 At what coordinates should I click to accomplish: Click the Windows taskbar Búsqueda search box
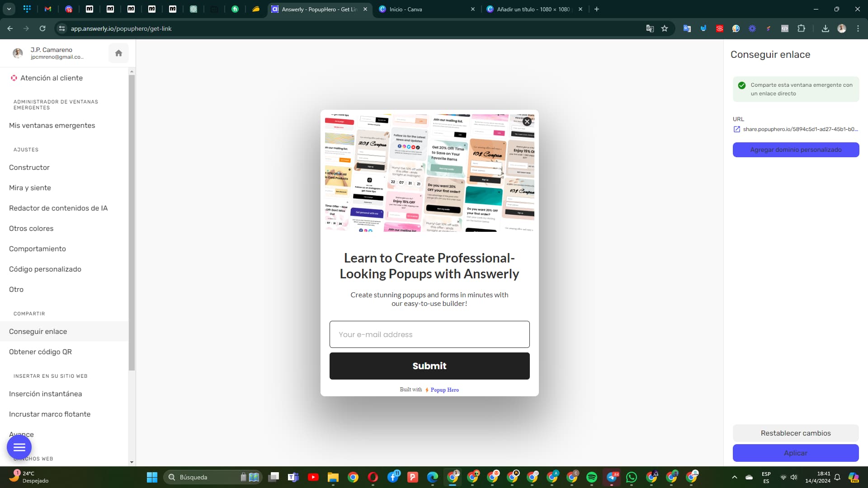[x=212, y=477]
